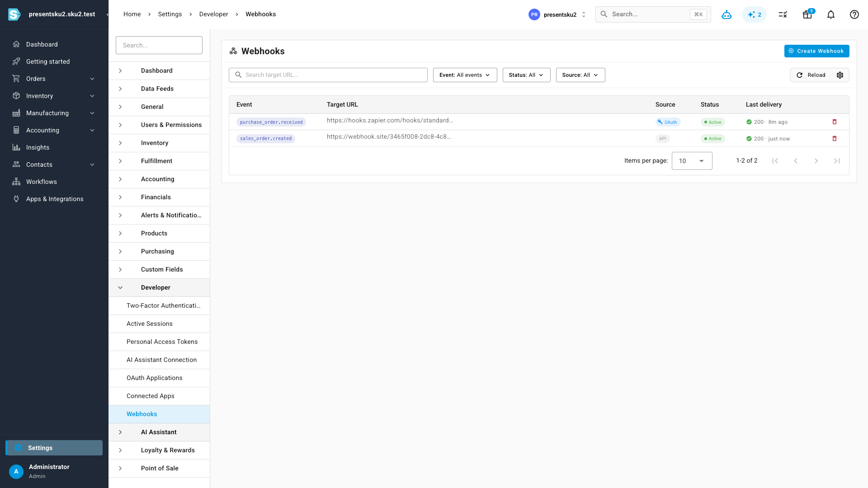The image size is (868, 488).
Task: Go to previous page of webhooks
Action: pyautogui.click(x=796, y=161)
